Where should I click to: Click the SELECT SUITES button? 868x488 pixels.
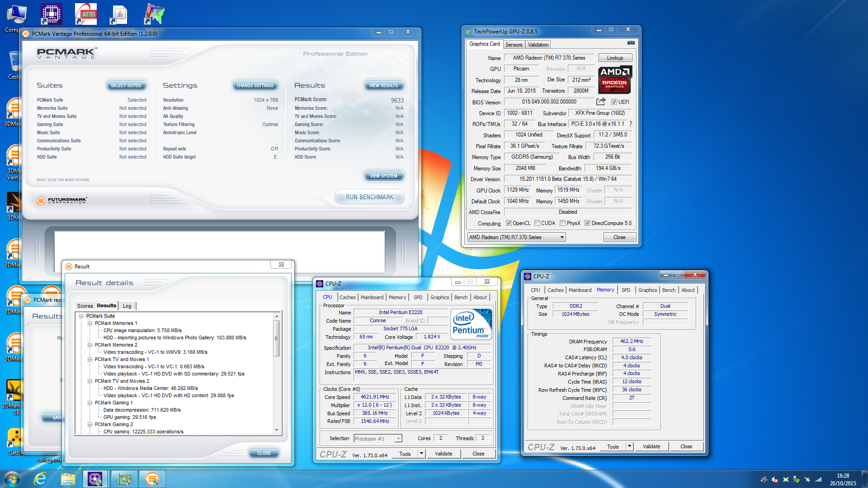[x=126, y=85]
